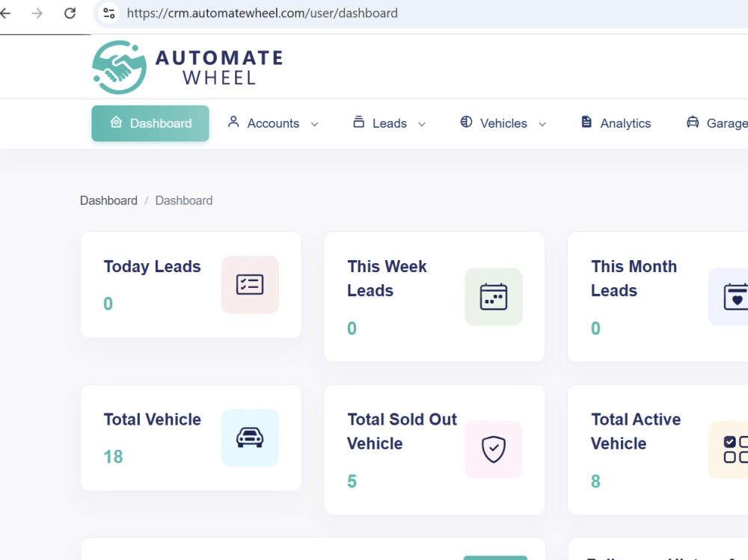Click the Total Active Vehicle title
Screen dimensions: 748x560
[x=636, y=431]
